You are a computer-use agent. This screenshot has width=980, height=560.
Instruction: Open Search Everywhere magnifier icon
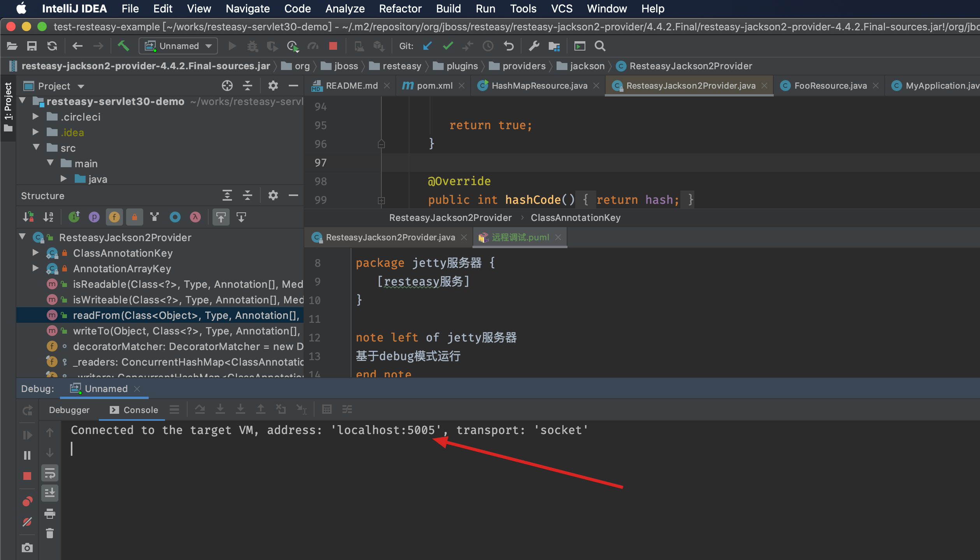click(x=600, y=46)
